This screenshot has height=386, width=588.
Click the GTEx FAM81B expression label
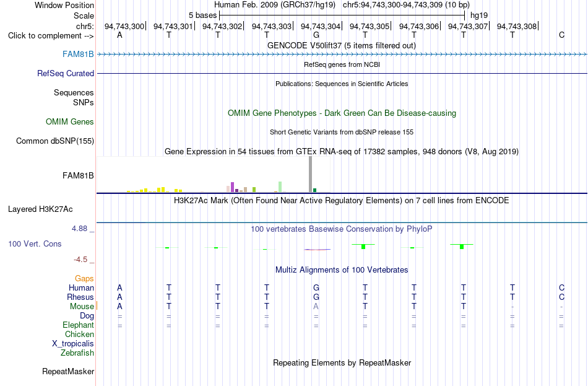tap(78, 175)
